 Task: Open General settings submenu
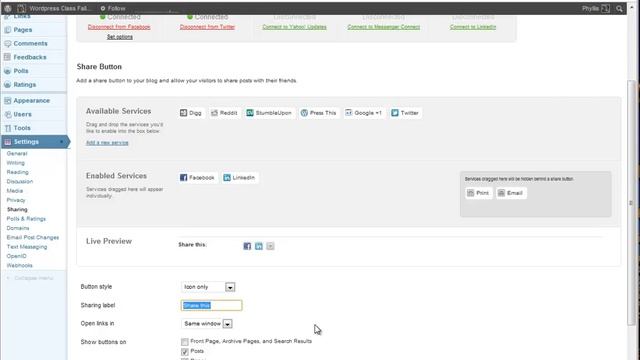point(17,153)
